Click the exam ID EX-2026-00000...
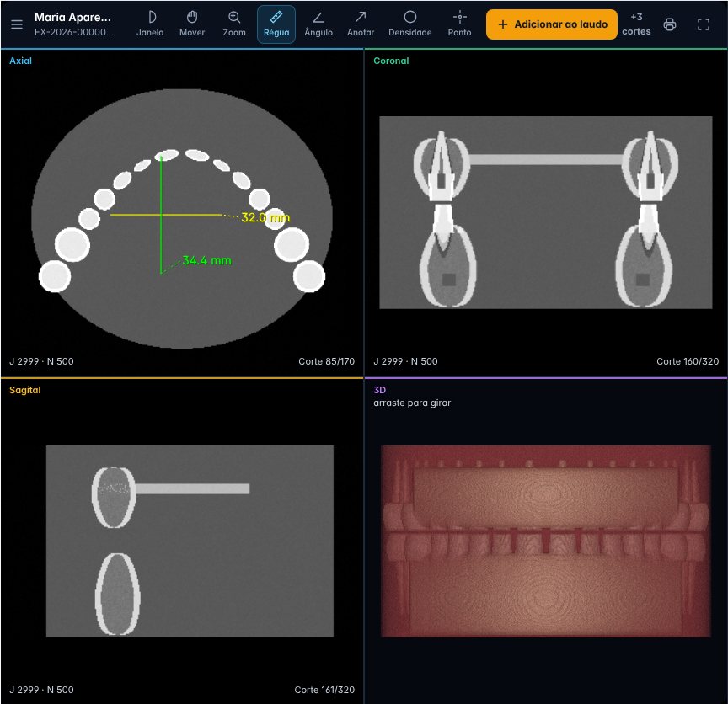The height and width of the screenshot is (704, 728). click(x=74, y=32)
